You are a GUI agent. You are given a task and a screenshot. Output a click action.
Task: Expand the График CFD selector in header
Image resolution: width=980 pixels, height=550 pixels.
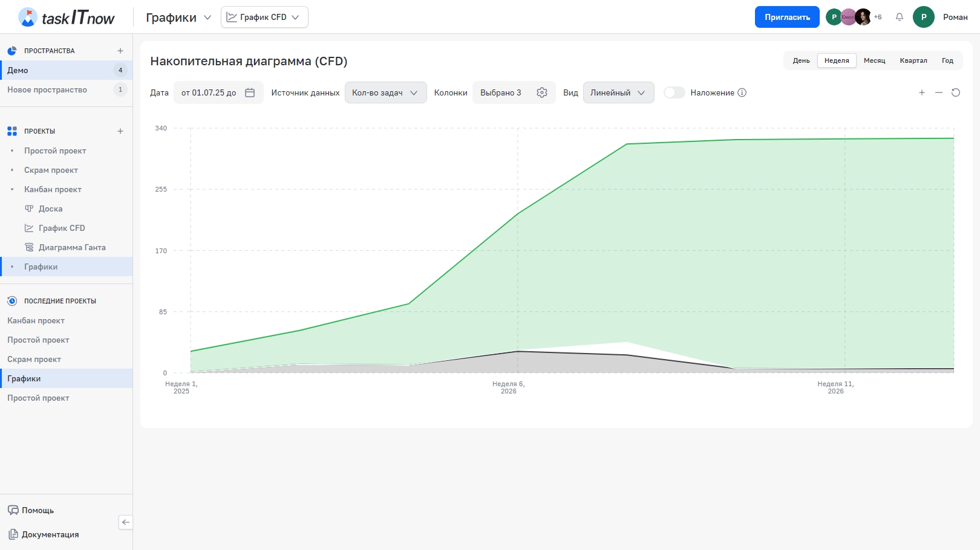(x=264, y=17)
